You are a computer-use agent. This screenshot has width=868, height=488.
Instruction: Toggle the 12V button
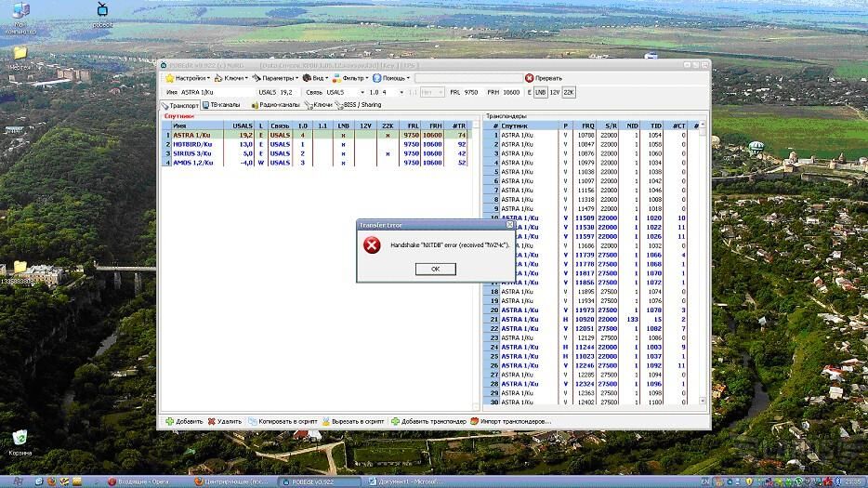pos(555,92)
